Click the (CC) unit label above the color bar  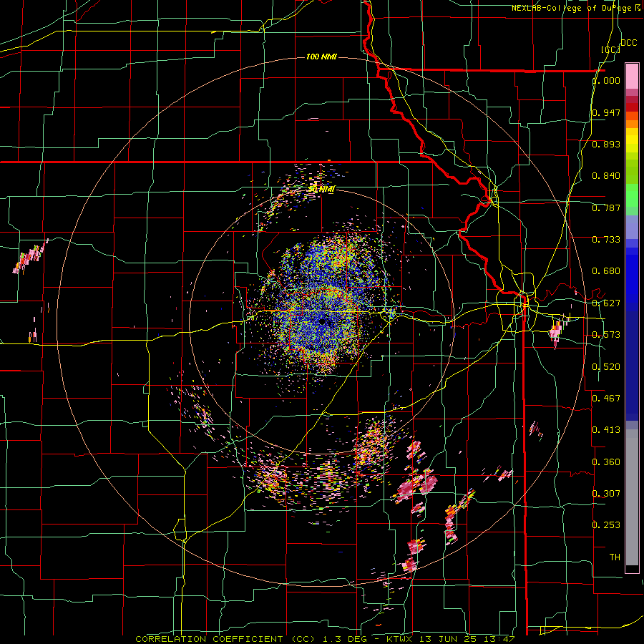click(x=610, y=49)
